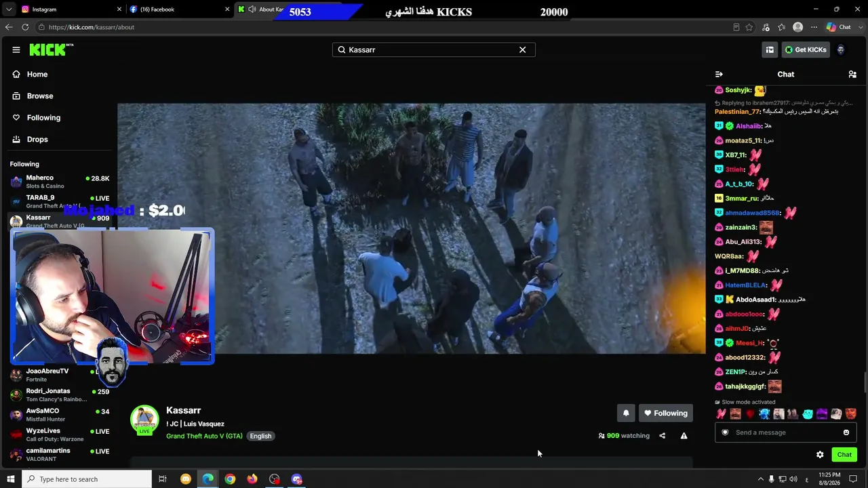Open the Copilot Chat button in toolbar
The height and width of the screenshot is (488, 868).
[839, 27]
